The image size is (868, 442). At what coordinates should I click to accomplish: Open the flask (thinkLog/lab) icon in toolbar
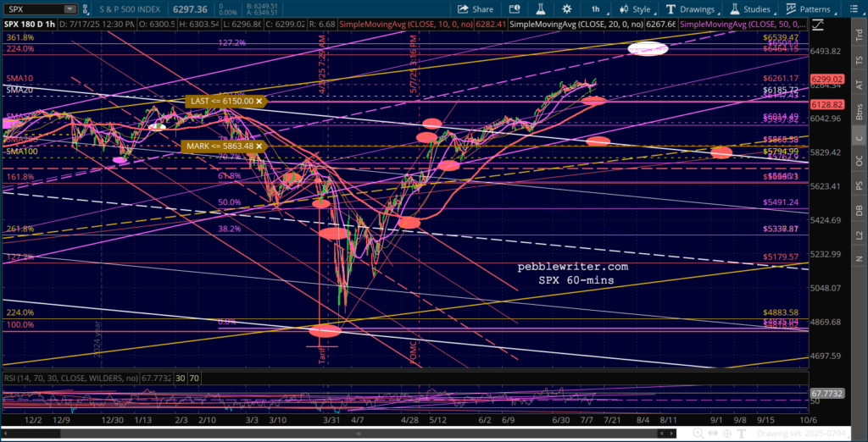point(540,8)
